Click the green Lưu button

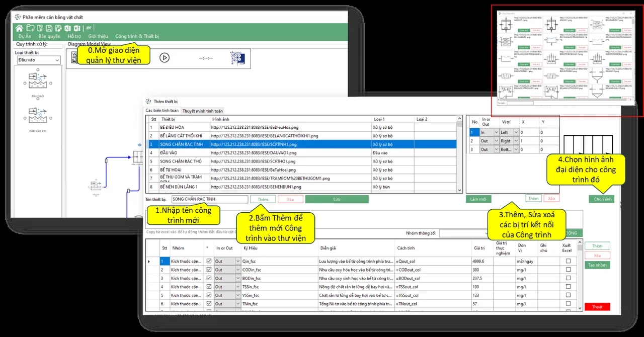(x=337, y=199)
